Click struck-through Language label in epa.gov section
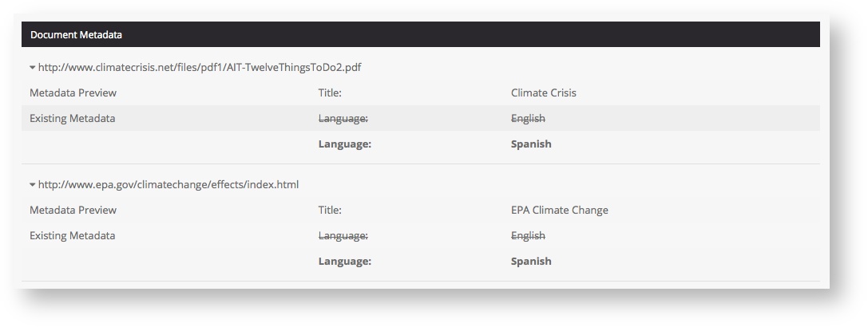This screenshot has width=868, height=327. tap(343, 236)
